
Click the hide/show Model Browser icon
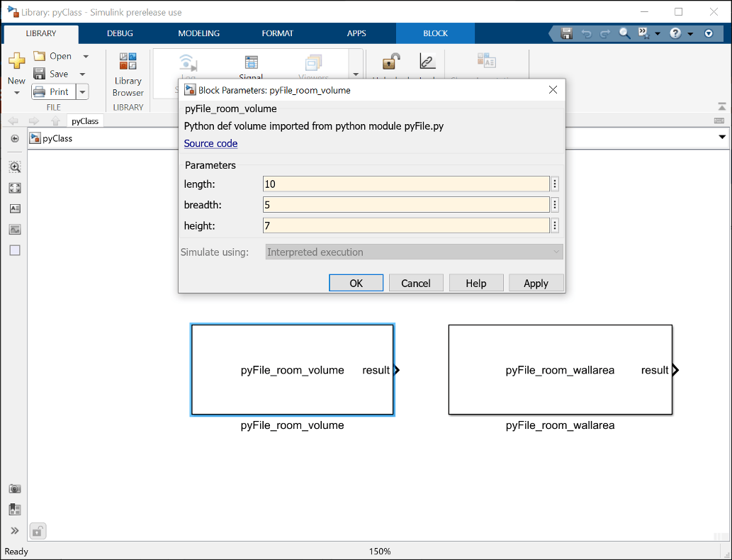point(15,139)
